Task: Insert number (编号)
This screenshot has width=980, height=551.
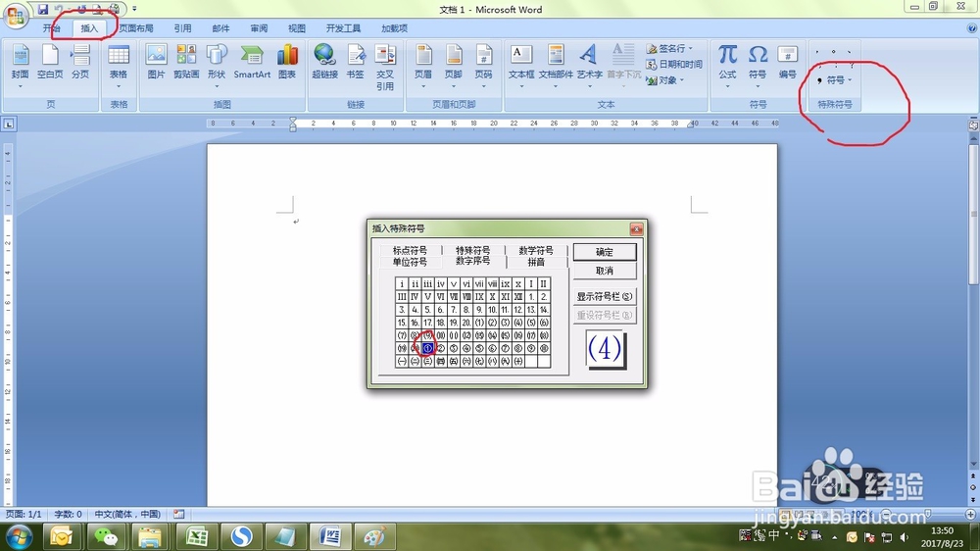Action: [788, 62]
